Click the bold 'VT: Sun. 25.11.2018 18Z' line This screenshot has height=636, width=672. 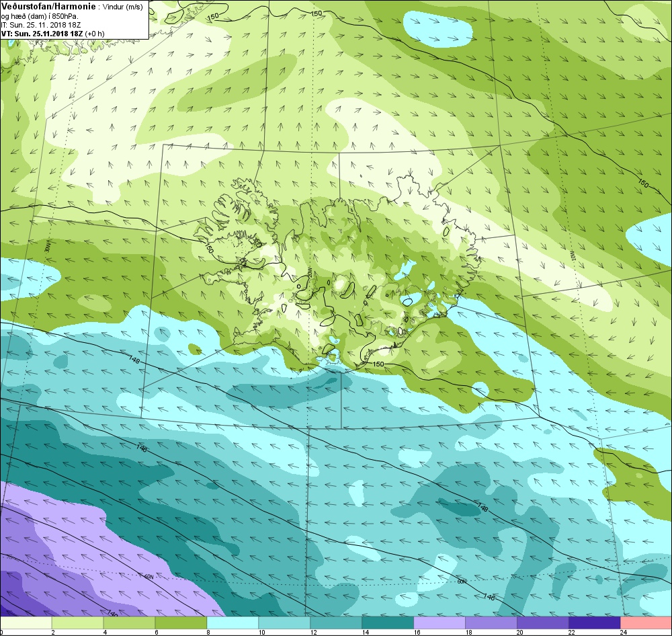point(42,34)
